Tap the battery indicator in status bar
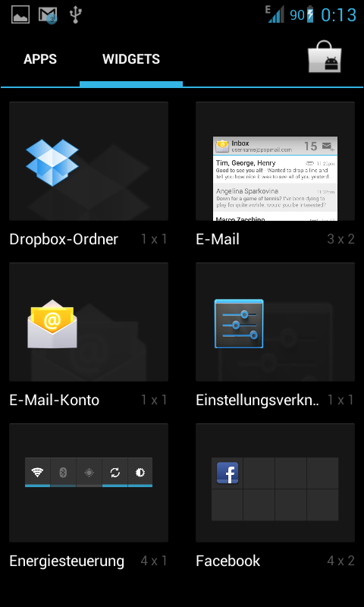The height and width of the screenshot is (607, 364). click(x=310, y=14)
